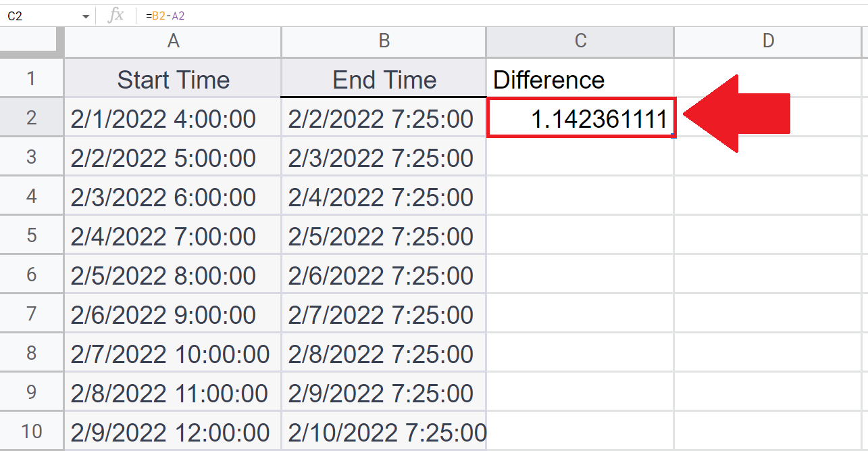Select cell with 2/9/2022 7:25:00
This screenshot has width=868, height=451.
point(384,392)
